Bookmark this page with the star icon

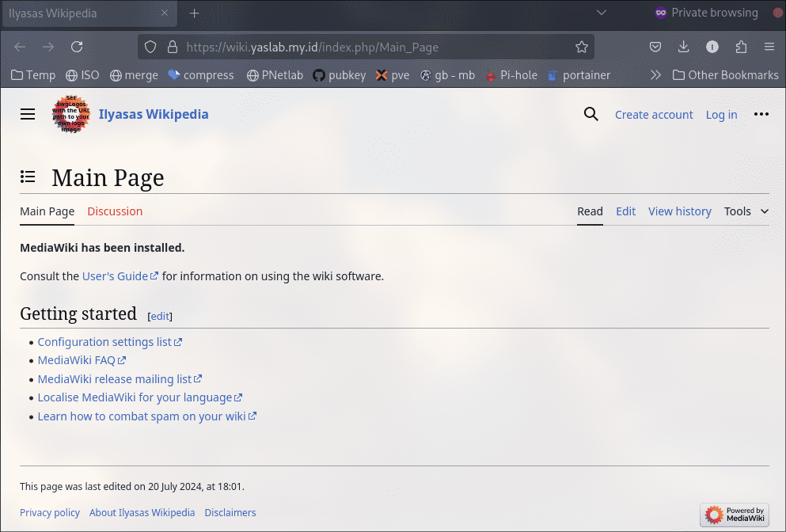click(x=582, y=47)
